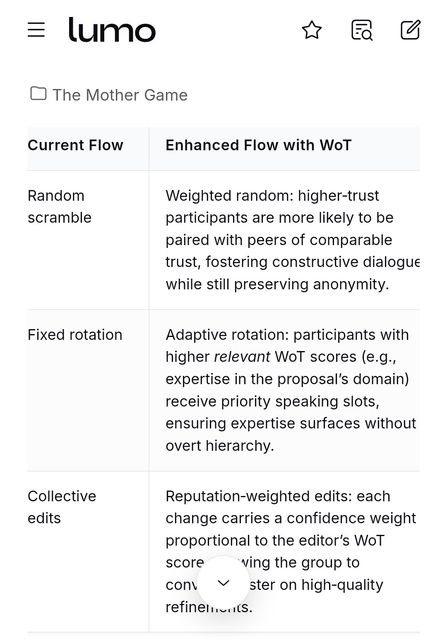The width and height of the screenshot is (447, 640).
Task: Click the Collective edits table cell
Action: click(62, 507)
